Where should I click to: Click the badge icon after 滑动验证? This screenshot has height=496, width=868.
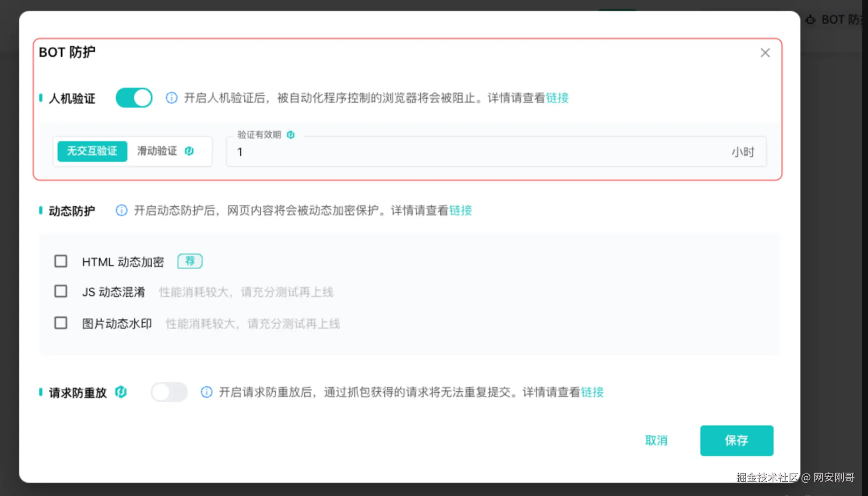(189, 151)
